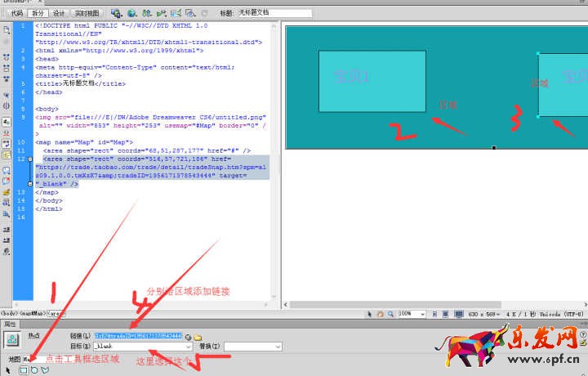Select the polygon hotspot tool
Image resolution: width=588 pixels, height=376 pixels.
(44, 370)
